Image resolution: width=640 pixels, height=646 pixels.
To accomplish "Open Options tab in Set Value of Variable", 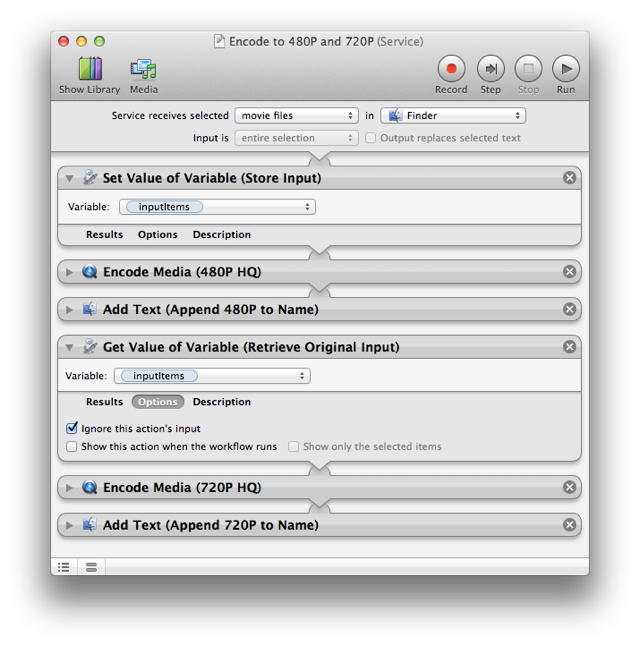I will 157,235.
